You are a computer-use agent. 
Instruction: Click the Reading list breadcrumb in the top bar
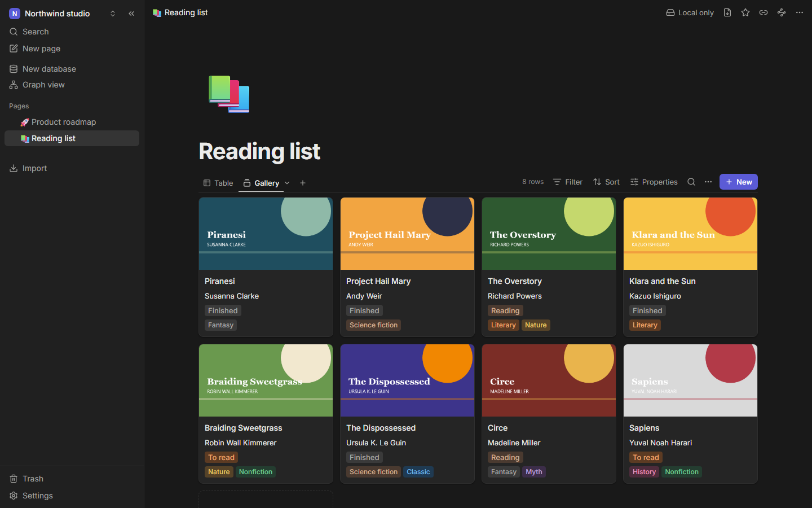pos(180,12)
